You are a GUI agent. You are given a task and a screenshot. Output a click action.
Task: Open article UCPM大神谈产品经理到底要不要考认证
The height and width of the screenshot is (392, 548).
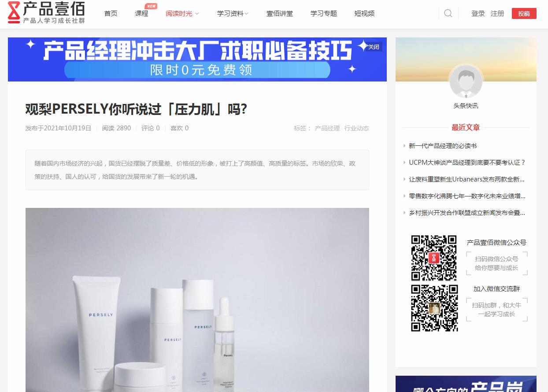pos(467,163)
